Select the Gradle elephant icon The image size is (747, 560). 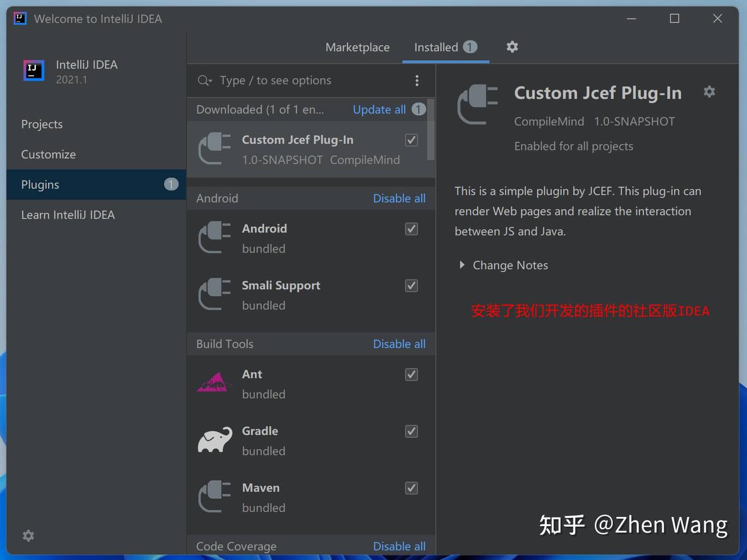click(x=215, y=440)
